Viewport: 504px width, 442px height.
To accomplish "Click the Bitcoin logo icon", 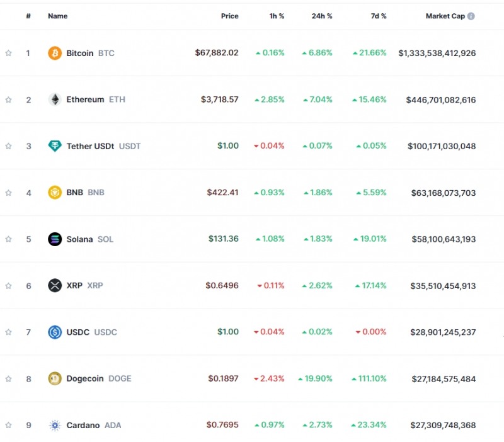I will 55,54.
